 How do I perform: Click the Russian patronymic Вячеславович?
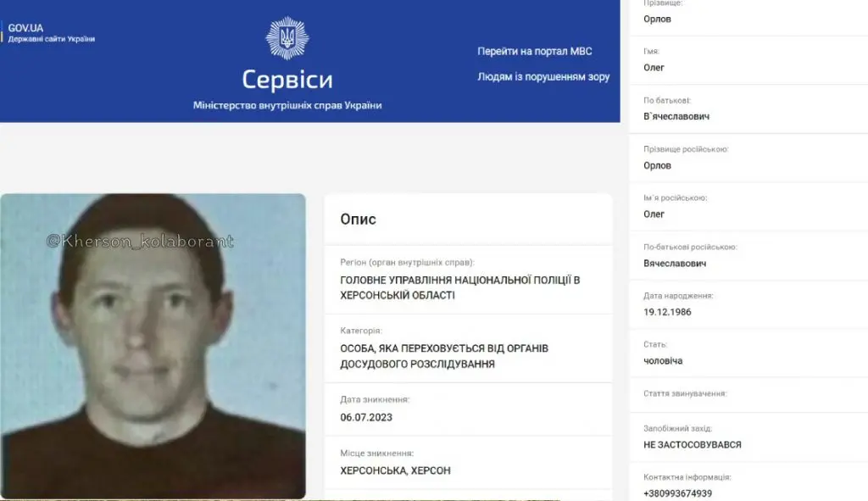675,263
